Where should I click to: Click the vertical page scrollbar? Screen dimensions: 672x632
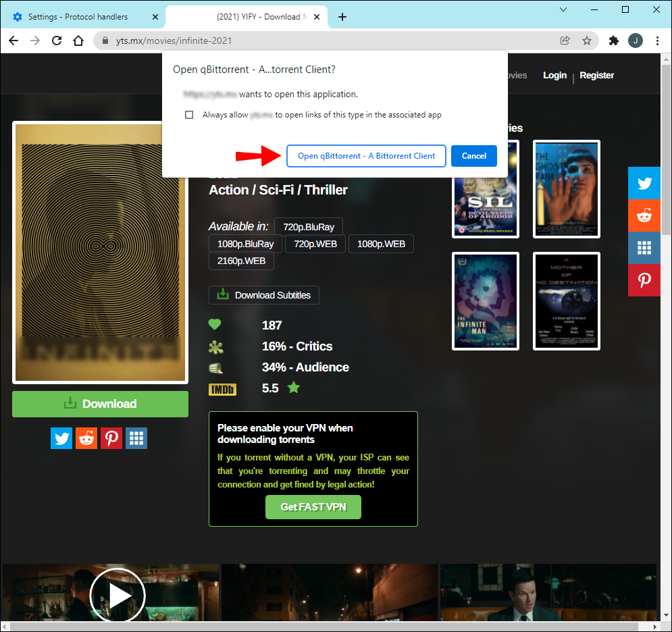tap(665, 150)
